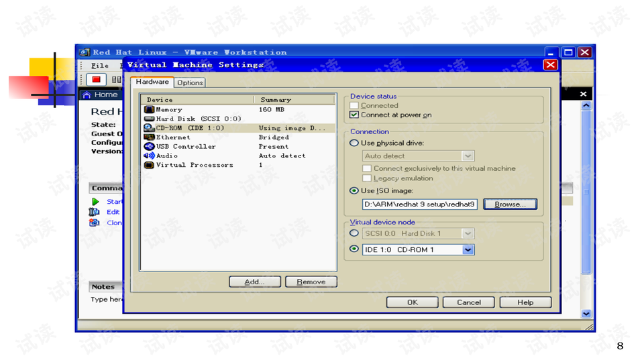Minimize the VMware Workstation window
Image resolution: width=644 pixels, height=362 pixels.
[x=551, y=52]
